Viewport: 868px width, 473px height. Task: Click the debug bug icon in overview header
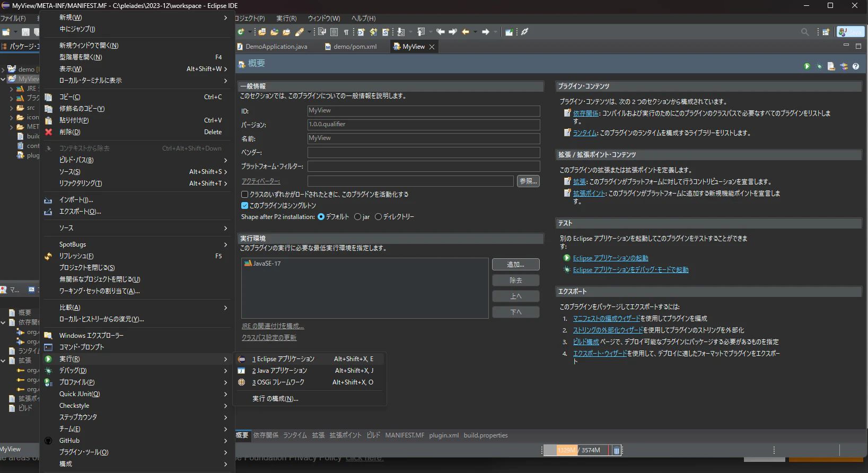[819, 66]
